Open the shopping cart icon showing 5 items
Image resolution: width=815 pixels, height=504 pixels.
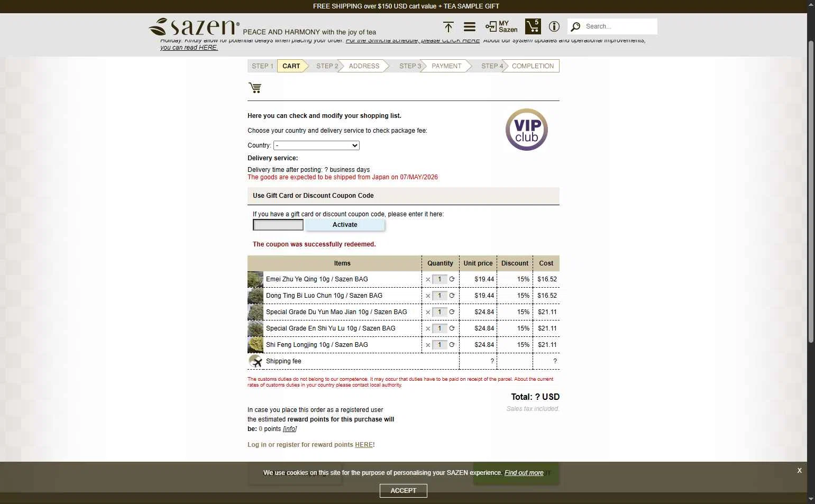(533, 26)
